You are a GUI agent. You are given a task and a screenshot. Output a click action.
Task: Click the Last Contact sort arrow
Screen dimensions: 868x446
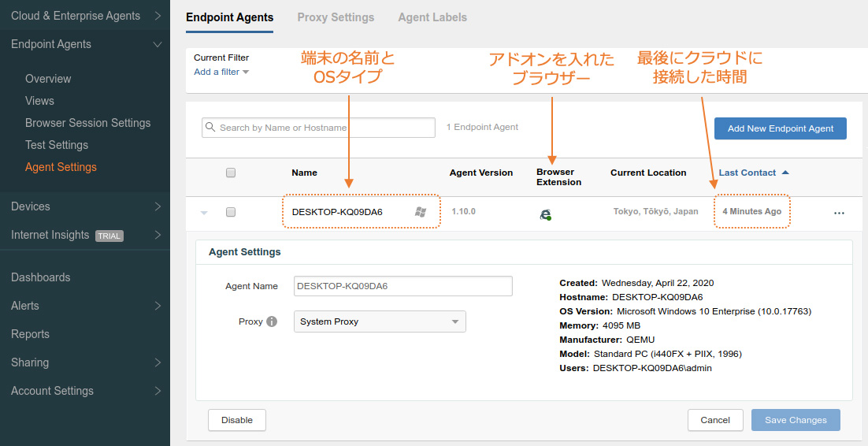tap(785, 173)
